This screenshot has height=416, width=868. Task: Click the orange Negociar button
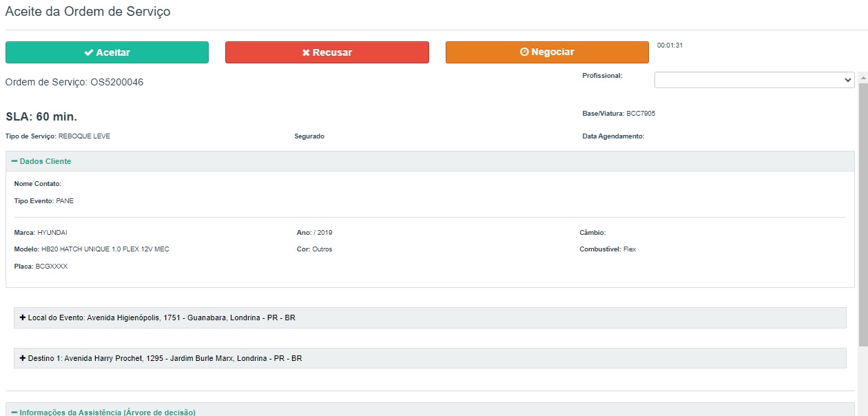tap(547, 52)
